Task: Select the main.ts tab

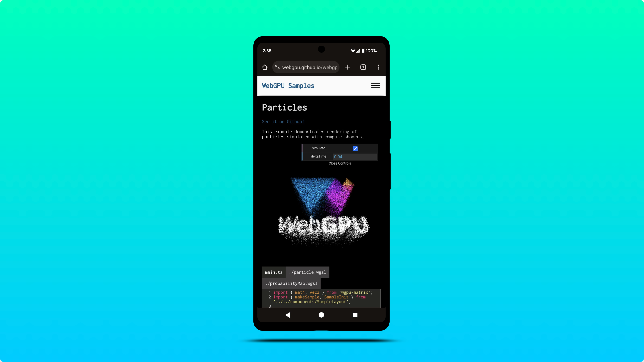Action: click(274, 272)
